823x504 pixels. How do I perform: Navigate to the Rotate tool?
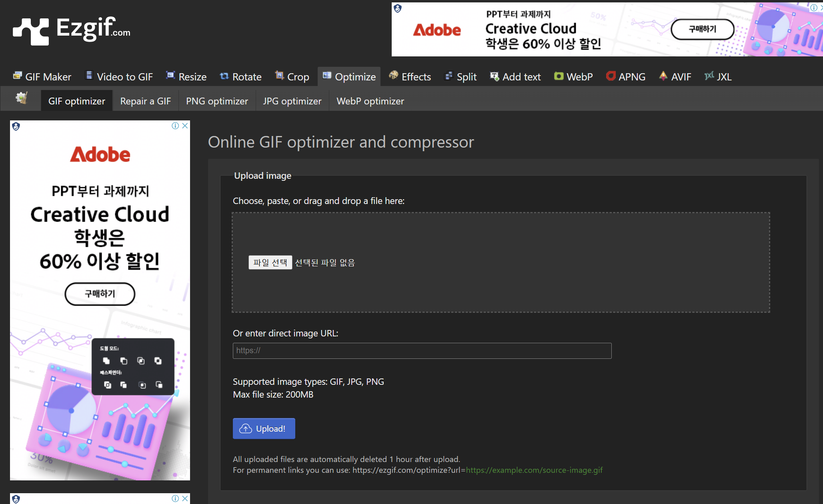tap(241, 76)
